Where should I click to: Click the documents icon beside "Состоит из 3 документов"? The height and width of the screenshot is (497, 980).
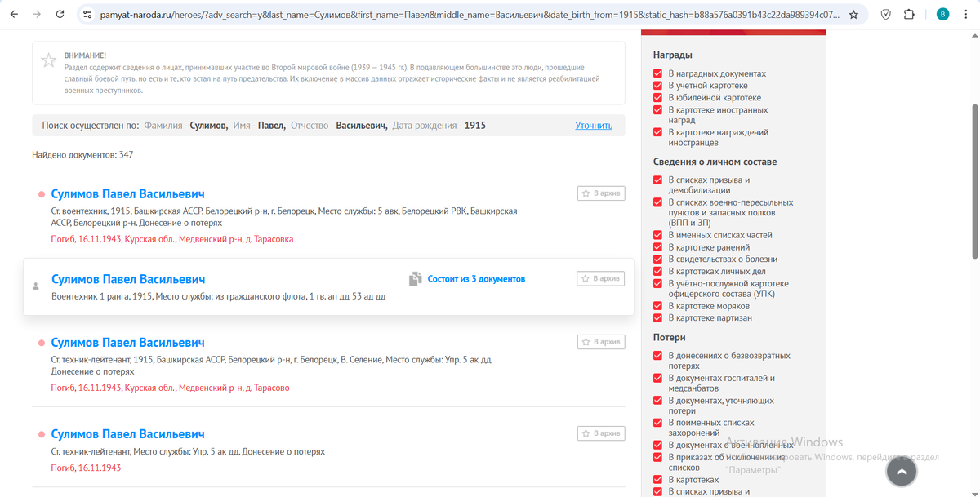click(415, 278)
